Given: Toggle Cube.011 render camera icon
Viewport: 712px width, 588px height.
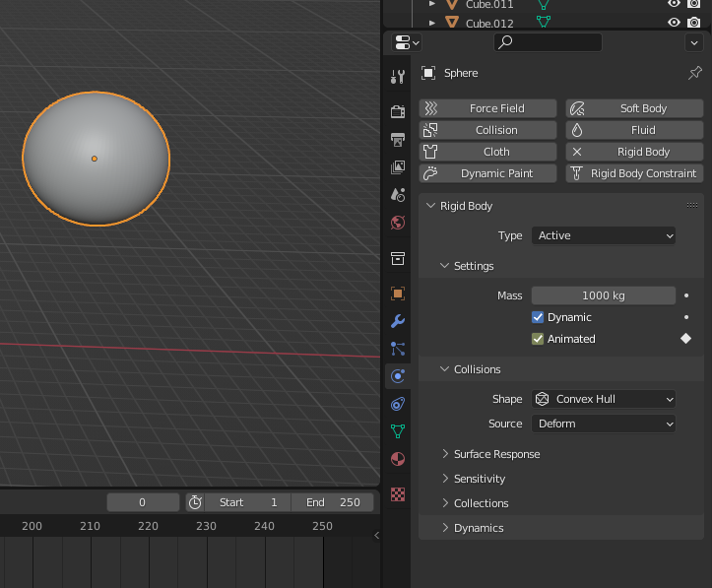Looking at the screenshot, I should pos(693,4).
